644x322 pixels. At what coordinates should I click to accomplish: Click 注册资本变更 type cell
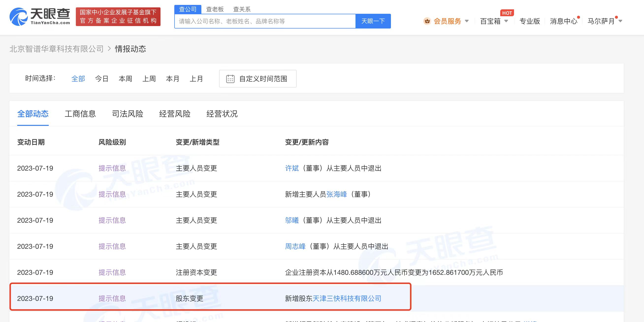(x=196, y=273)
